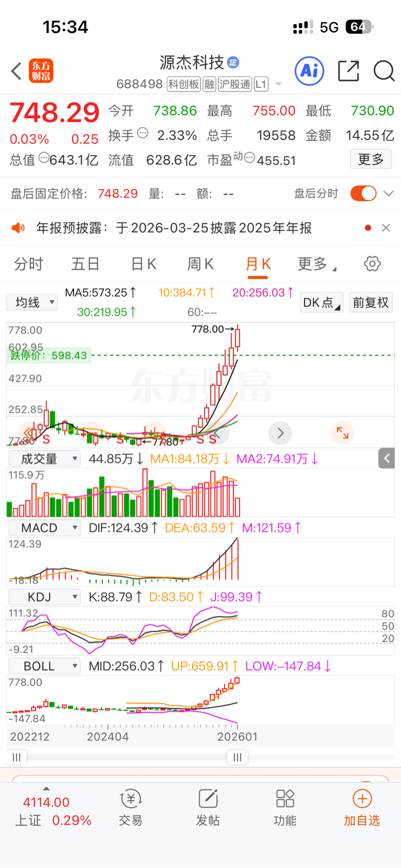This screenshot has height=868, width=401.
Task: Tap the info icon beside 换手
Action: [x=143, y=133]
